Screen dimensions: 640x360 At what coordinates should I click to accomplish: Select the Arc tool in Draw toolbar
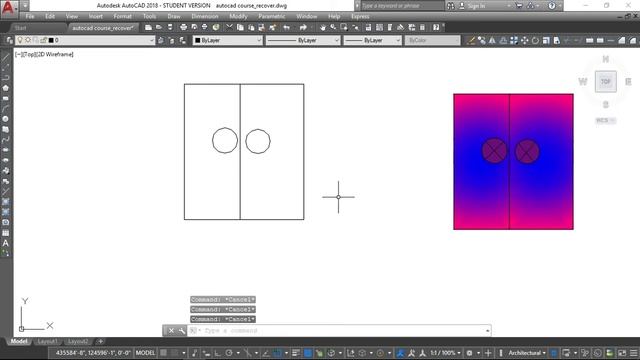5,109
